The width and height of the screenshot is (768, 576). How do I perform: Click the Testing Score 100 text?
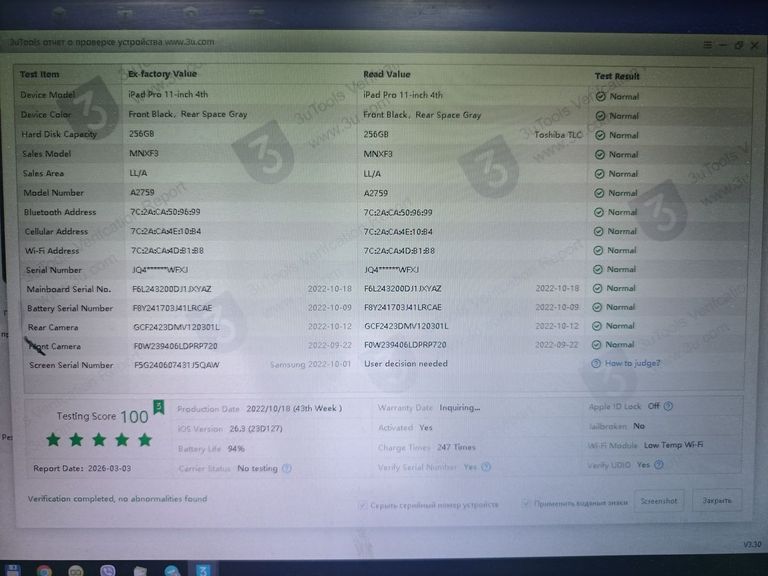point(102,416)
